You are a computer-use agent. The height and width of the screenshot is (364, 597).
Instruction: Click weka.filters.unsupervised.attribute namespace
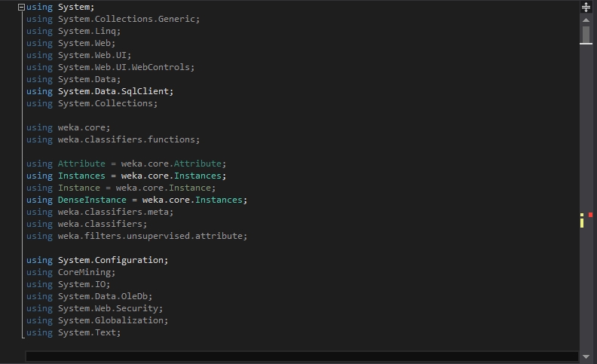point(152,236)
